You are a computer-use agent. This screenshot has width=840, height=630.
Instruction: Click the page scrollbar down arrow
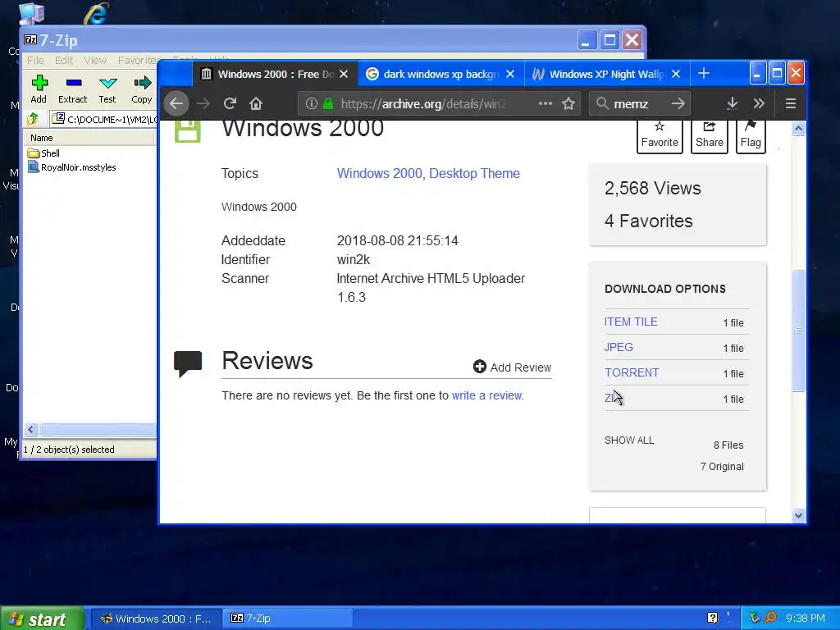click(x=798, y=515)
